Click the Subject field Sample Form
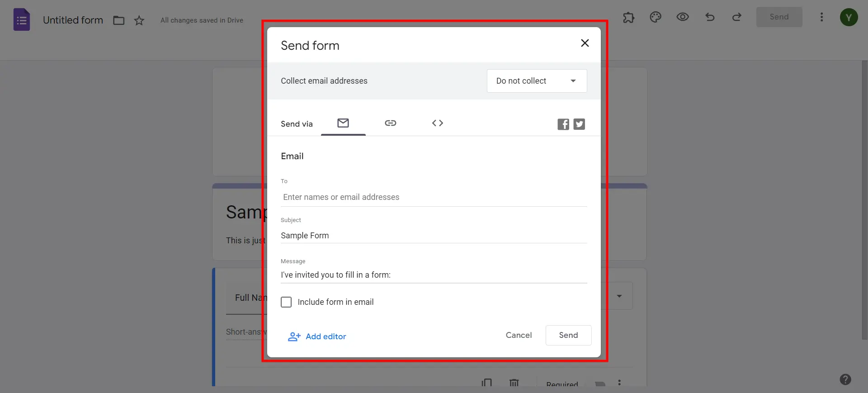 [434, 236]
